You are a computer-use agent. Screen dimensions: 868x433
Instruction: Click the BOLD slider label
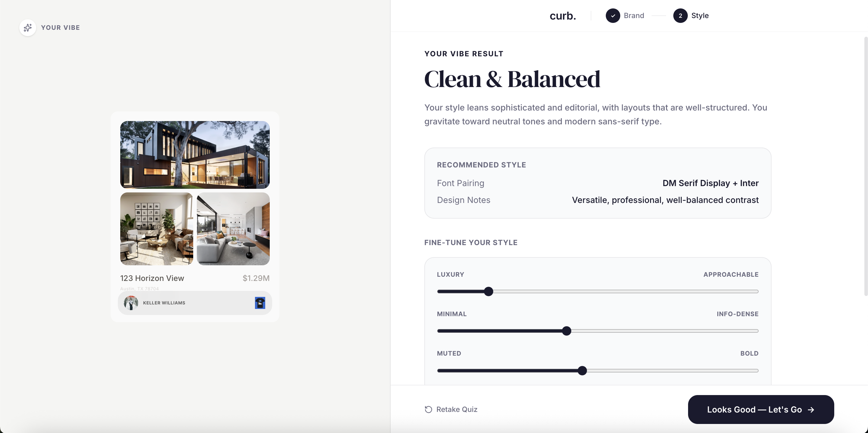point(749,353)
